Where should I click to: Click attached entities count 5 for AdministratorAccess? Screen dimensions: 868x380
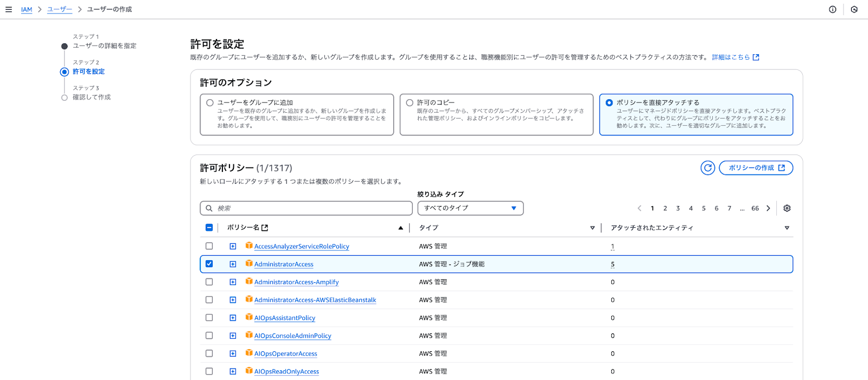coord(612,265)
